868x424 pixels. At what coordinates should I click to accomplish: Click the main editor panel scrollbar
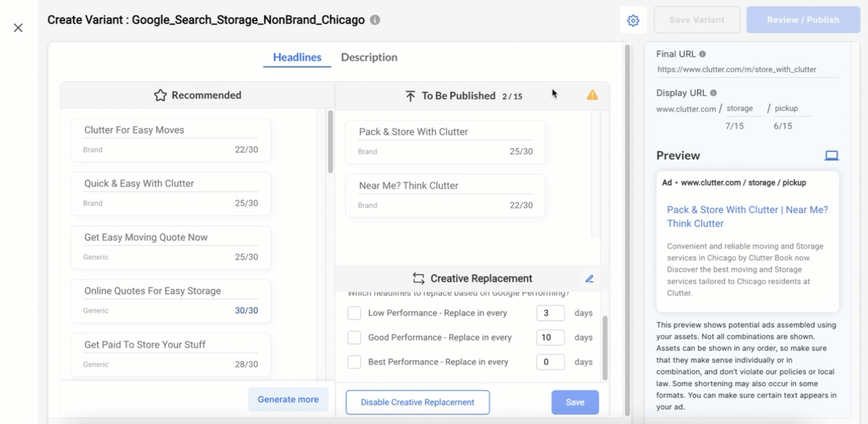pyautogui.click(x=627, y=230)
